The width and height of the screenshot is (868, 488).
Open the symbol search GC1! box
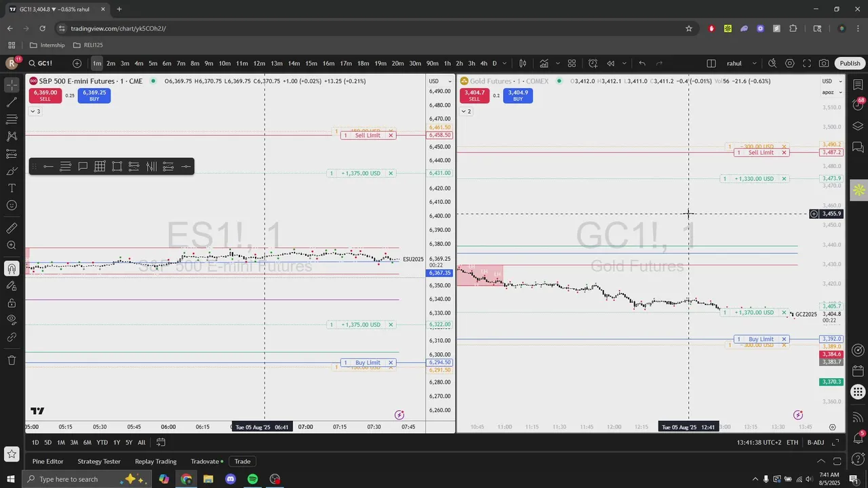(45, 63)
